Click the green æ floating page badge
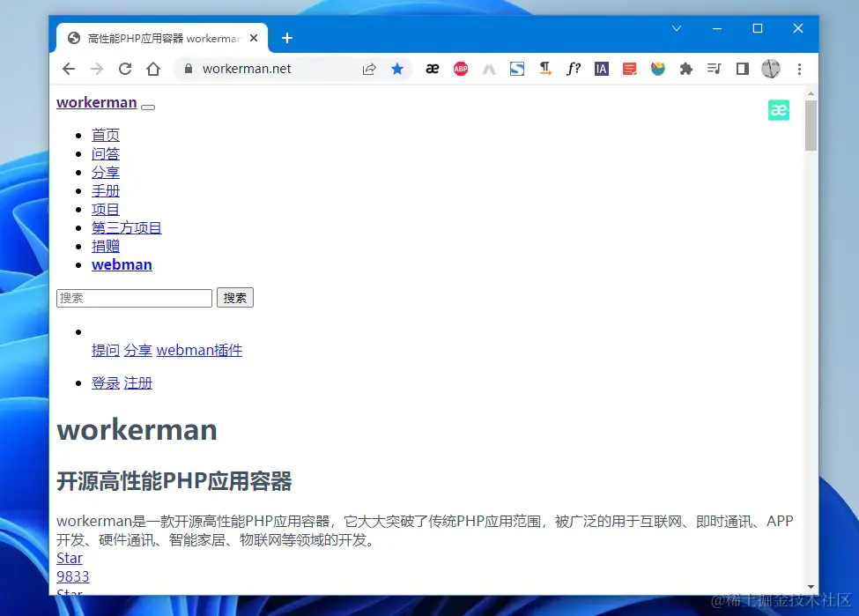859x616 pixels. click(x=779, y=110)
